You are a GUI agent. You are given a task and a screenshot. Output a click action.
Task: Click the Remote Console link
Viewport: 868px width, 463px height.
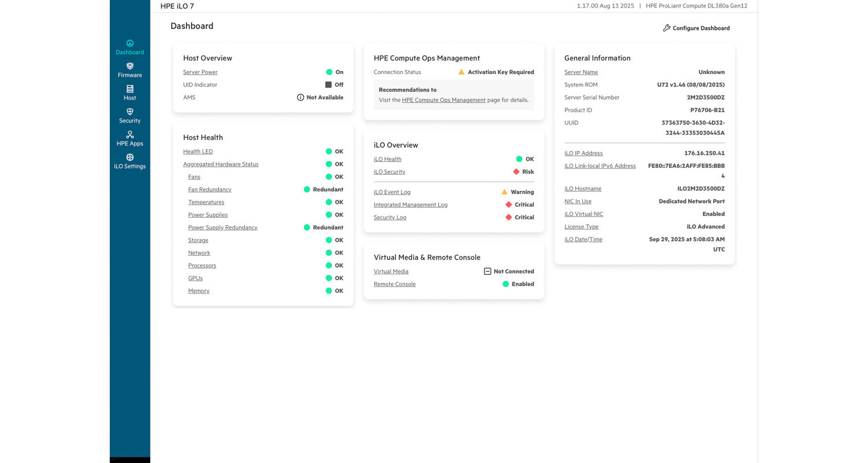(x=395, y=284)
